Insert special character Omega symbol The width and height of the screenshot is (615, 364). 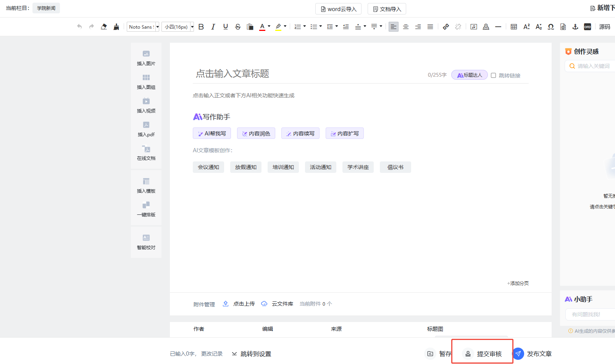click(x=550, y=27)
